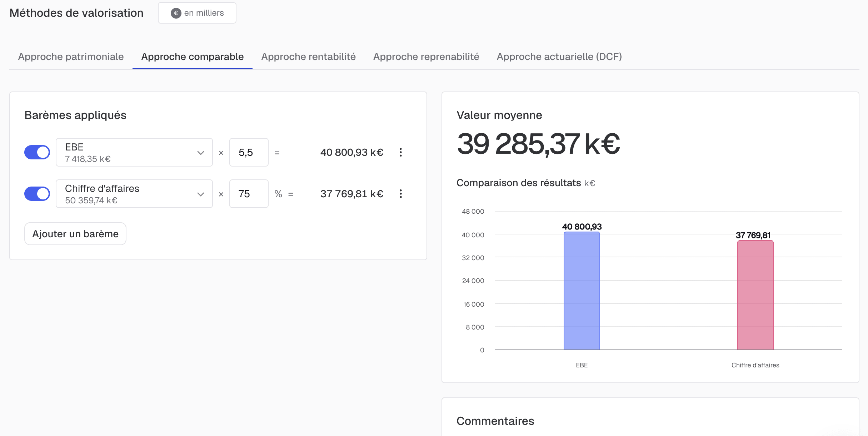
Task: Edit the EBE multiplier field 5,5
Action: (x=249, y=152)
